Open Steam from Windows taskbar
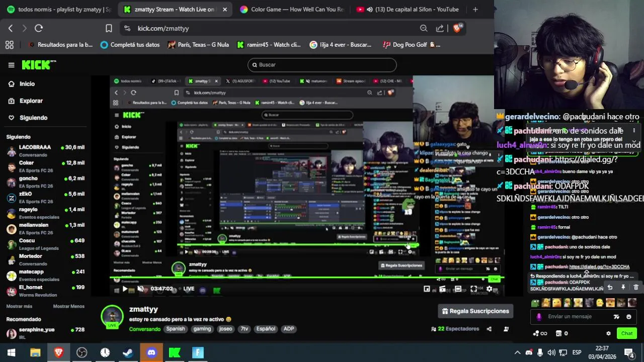 pos(128,352)
